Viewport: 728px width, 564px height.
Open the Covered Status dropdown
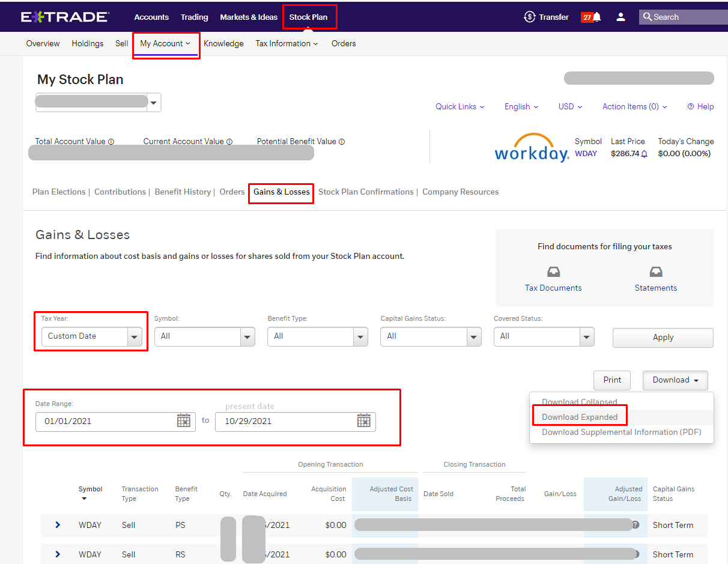point(544,336)
